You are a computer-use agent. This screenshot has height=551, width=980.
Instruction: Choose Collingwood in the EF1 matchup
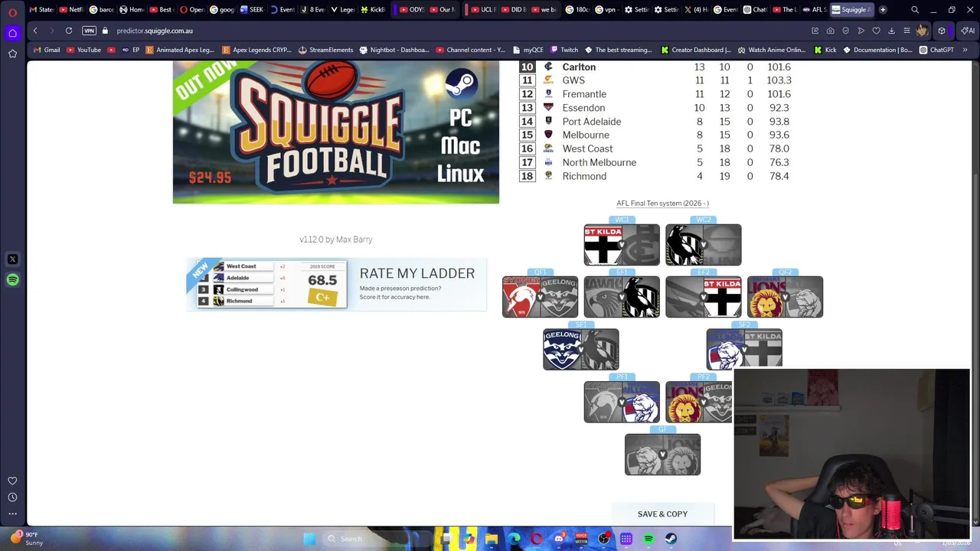click(641, 297)
